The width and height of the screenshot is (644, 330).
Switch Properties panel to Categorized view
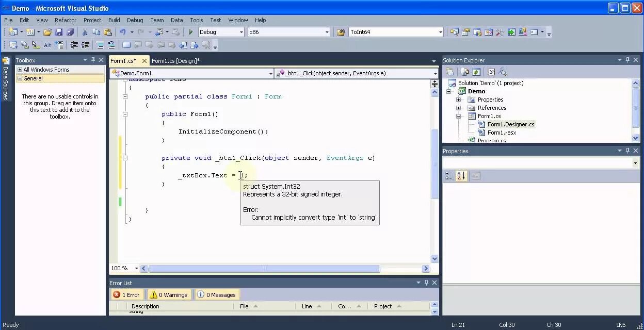(450, 176)
